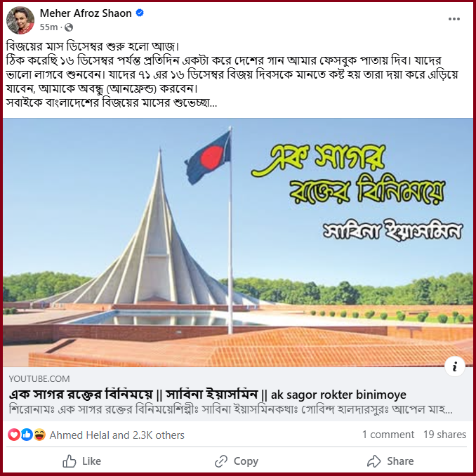
Task: Like the post
Action: (81, 461)
